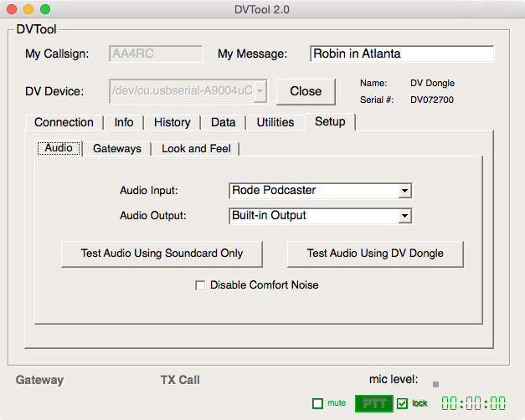This screenshot has height=420, width=525.
Task: Click the green elapsed time counter
Action: point(473,403)
